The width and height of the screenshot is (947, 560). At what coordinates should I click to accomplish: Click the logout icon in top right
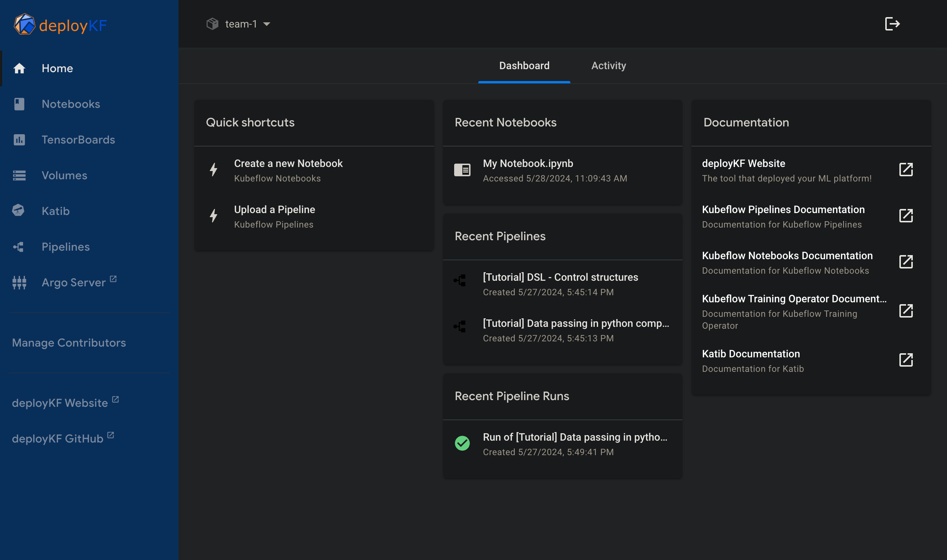tap(892, 24)
